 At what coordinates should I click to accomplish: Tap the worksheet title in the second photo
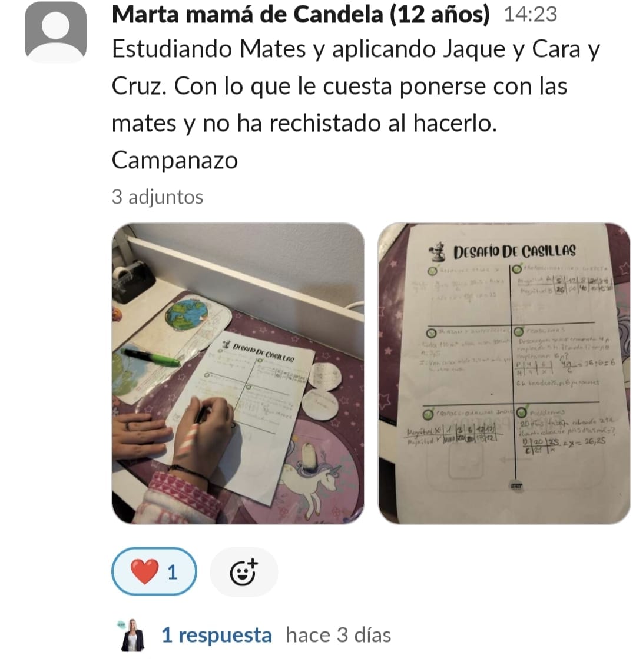(514, 252)
